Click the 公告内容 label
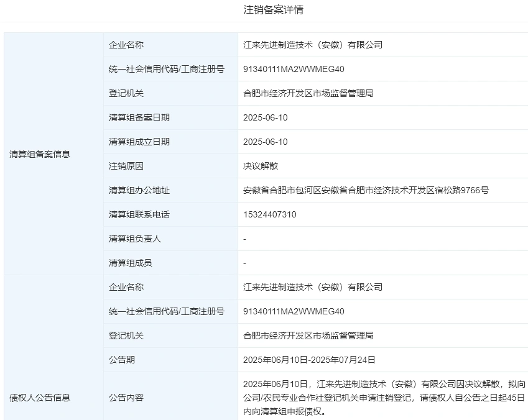This screenshot has height=420, width=528. click(126, 398)
